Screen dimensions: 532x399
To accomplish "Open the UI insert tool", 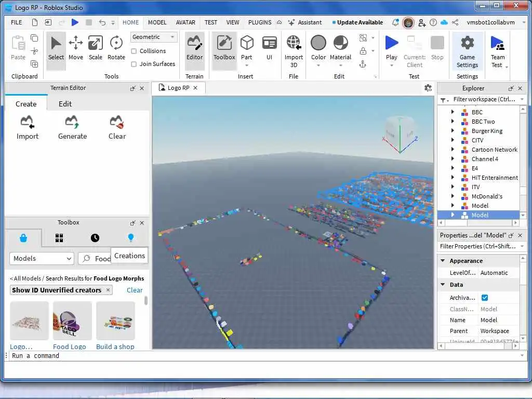I will click(270, 48).
